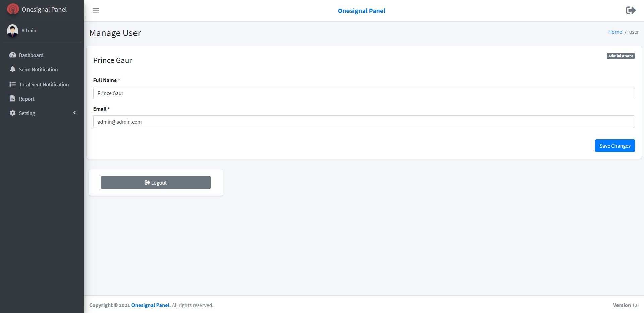Click the Setting gear icon

[13, 113]
